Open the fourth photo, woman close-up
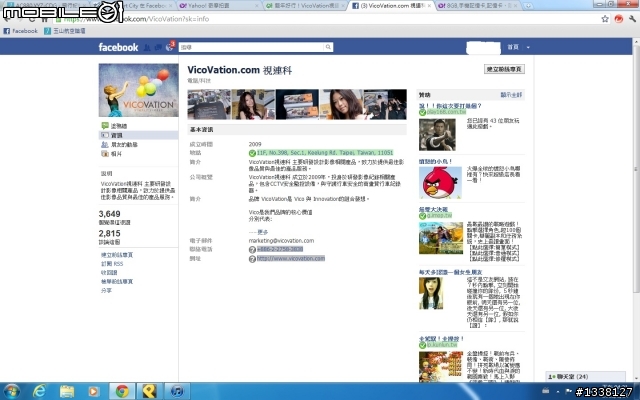This screenshot has width=640, height=400. click(341, 104)
